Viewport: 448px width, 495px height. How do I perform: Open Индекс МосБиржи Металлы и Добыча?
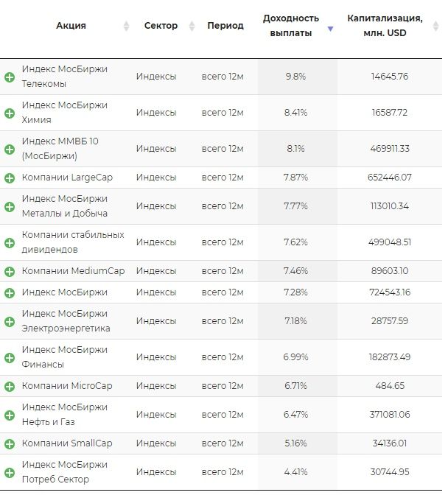(x=65, y=206)
